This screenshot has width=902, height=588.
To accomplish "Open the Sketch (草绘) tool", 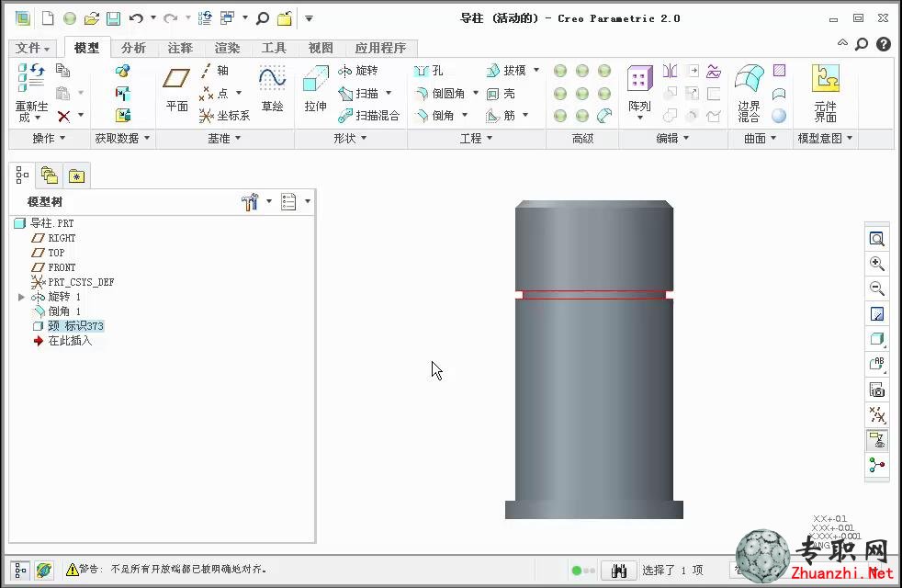I will 272,88.
